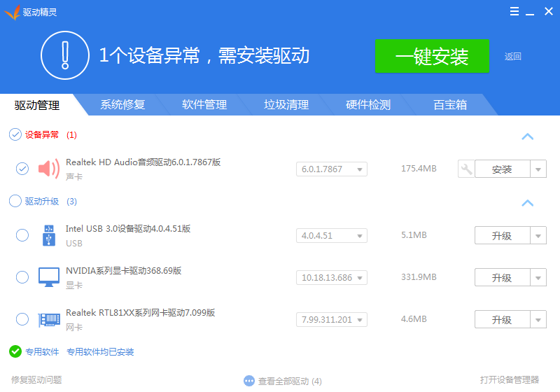Open the arrow menu beside NVIDIA 升级 button
This screenshot has width=560, height=392.
pyautogui.click(x=538, y=278)
